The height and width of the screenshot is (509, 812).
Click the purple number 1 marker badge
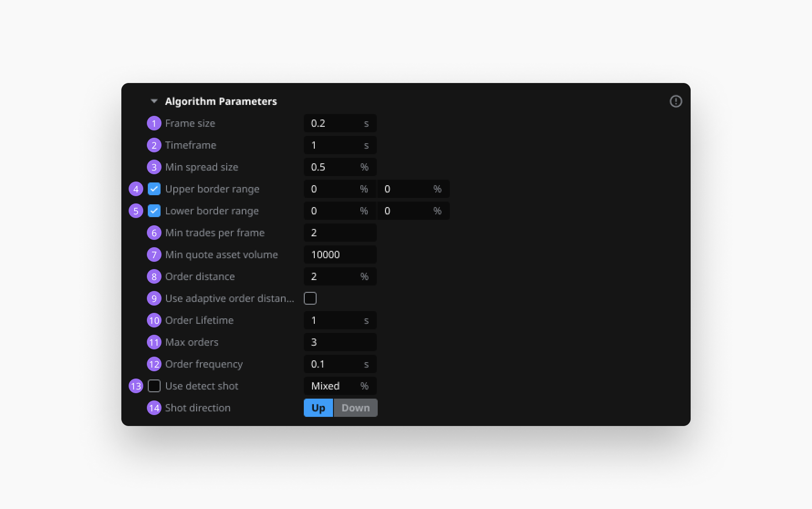tap(154, 123)
